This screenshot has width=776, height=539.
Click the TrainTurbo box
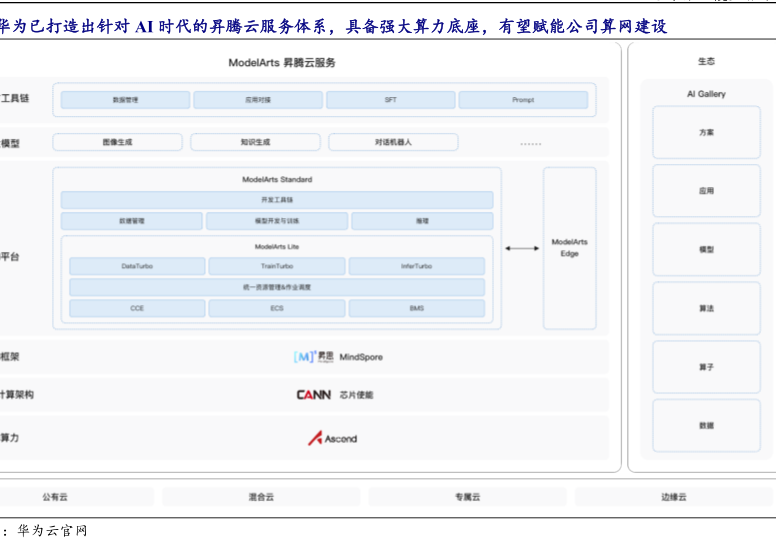(277, 266)
